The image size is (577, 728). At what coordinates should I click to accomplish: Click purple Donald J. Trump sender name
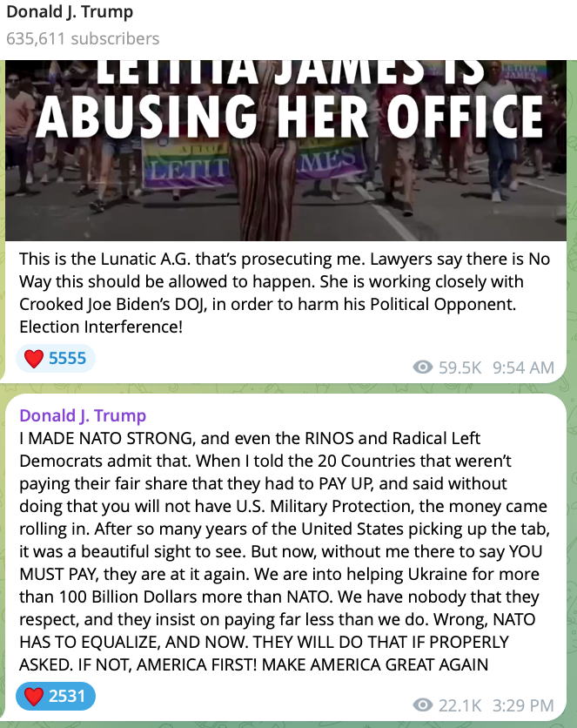(83, 415)
